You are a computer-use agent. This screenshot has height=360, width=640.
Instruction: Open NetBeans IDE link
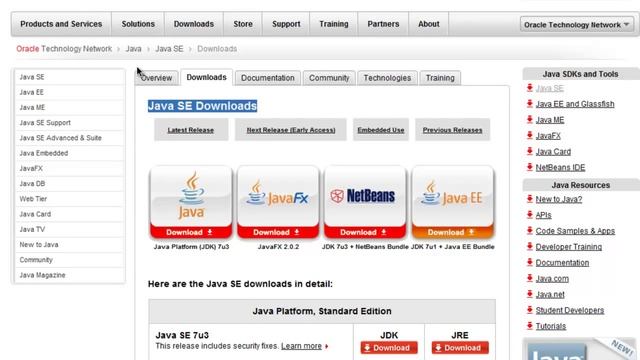tap(560, 167)
